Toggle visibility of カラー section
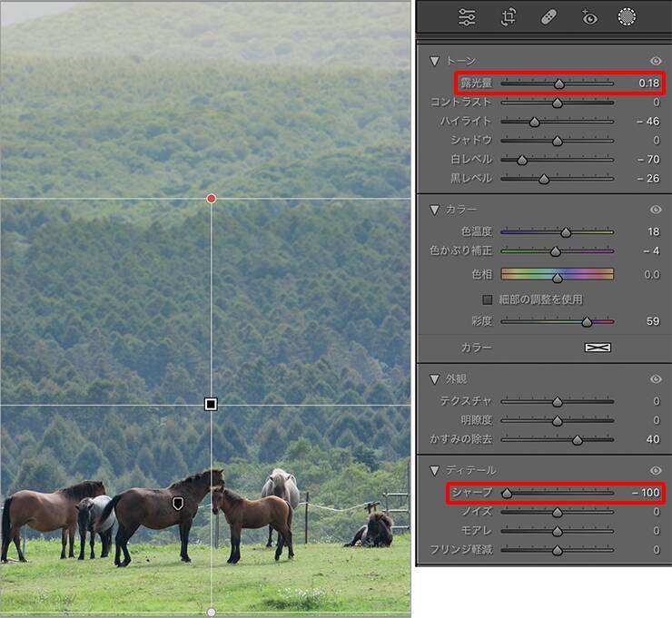This screenshot has height=618, width=672. click(x=656, y=210)
